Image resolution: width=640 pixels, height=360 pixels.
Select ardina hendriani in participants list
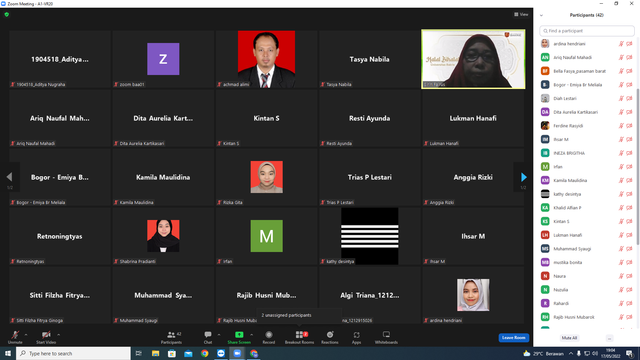click(x=587, y=44)
